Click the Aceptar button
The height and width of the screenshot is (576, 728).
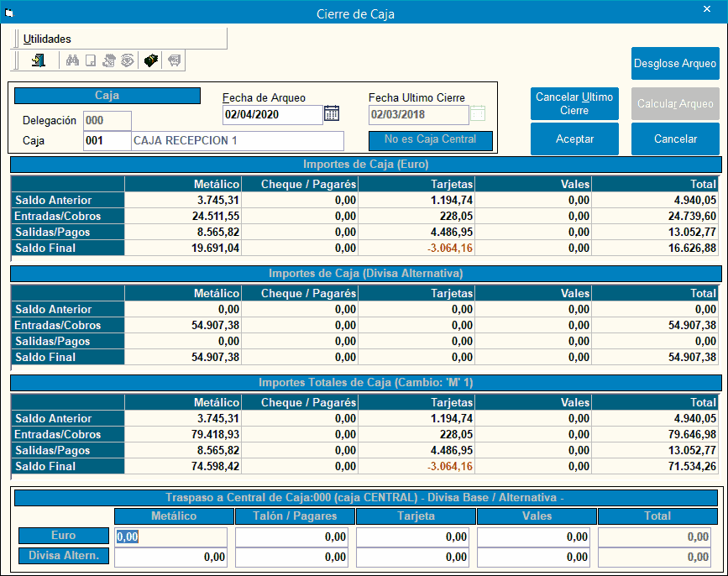[574, 139]
